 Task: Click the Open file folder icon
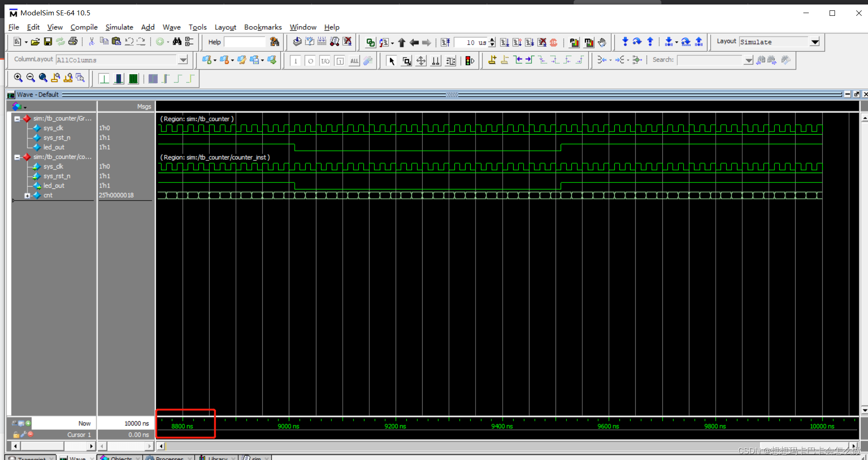(35, 42)
